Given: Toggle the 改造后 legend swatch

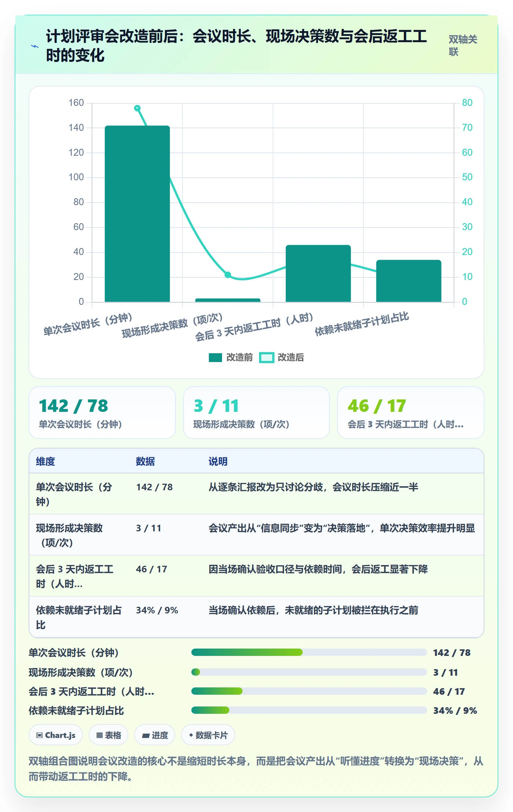Looking at the screenshot, I should click(266, 358).
